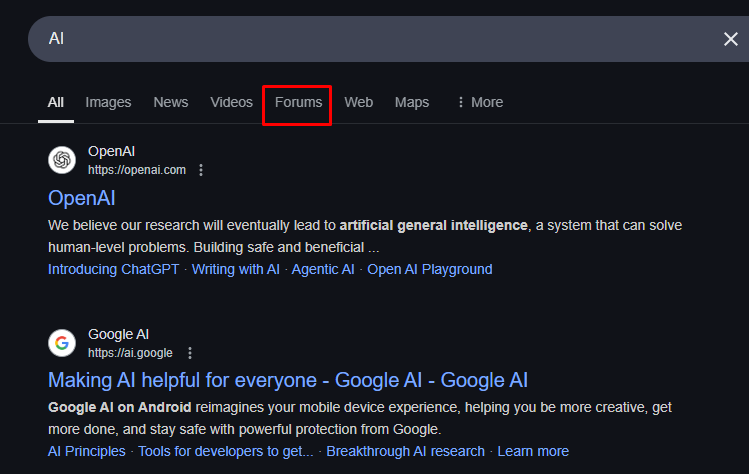The height and width of the screenshot is (474, 749).
Task: Open the OpenAI favicon logo
Action: click(62, 160)
